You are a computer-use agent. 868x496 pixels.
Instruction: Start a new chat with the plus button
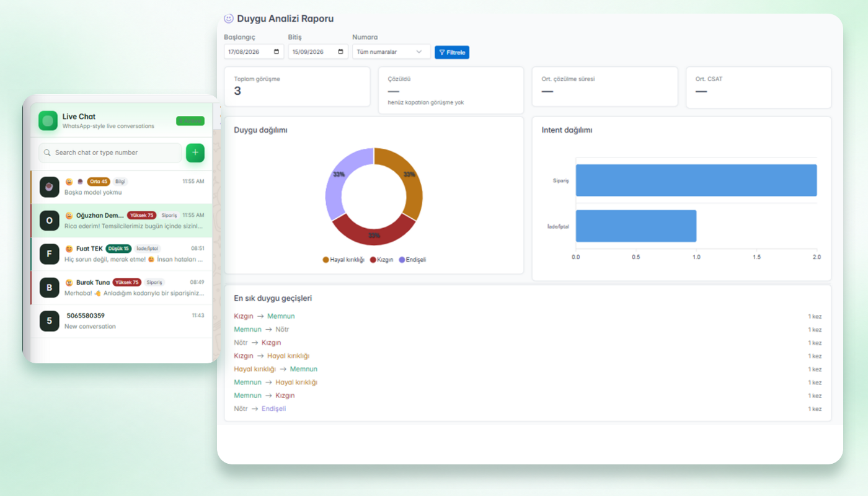(x=195, y=153)
